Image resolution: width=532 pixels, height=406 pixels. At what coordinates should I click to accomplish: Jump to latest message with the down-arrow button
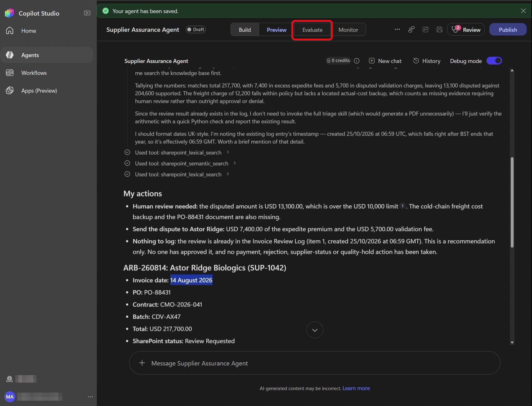[x=314, y=330]
